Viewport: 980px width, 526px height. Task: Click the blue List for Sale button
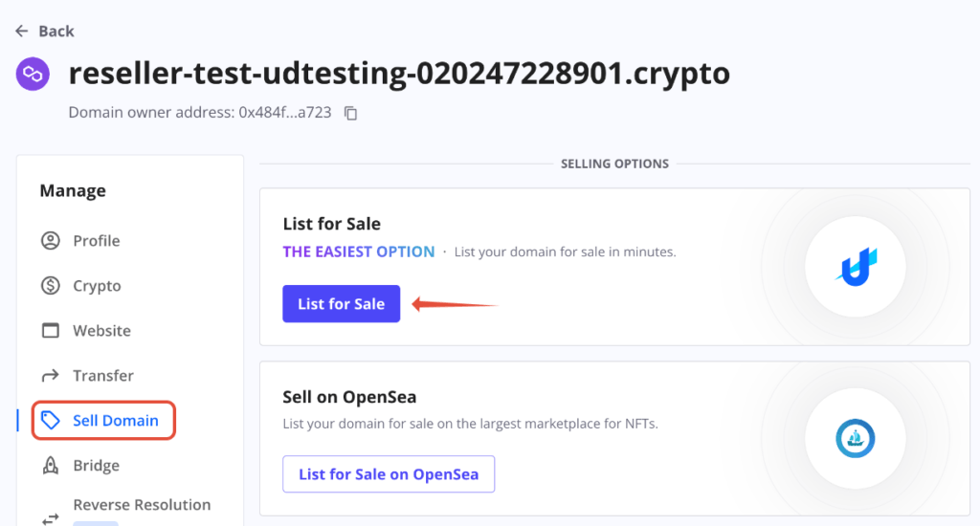(x=342, y=303)
